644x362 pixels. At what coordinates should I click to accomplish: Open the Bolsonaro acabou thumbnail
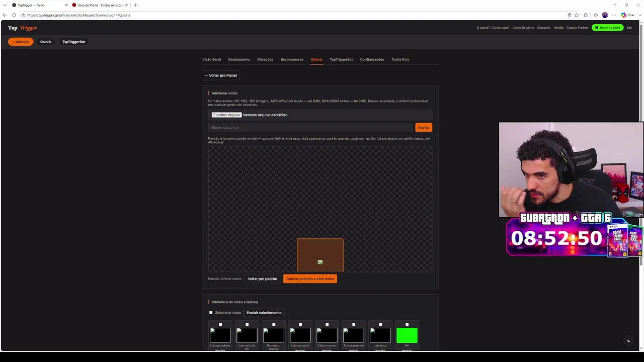coord(274,335)
